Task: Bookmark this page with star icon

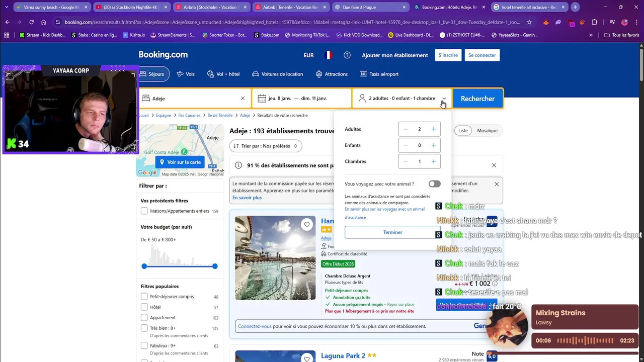Action: pyautogui.click(x=529, y=22)
